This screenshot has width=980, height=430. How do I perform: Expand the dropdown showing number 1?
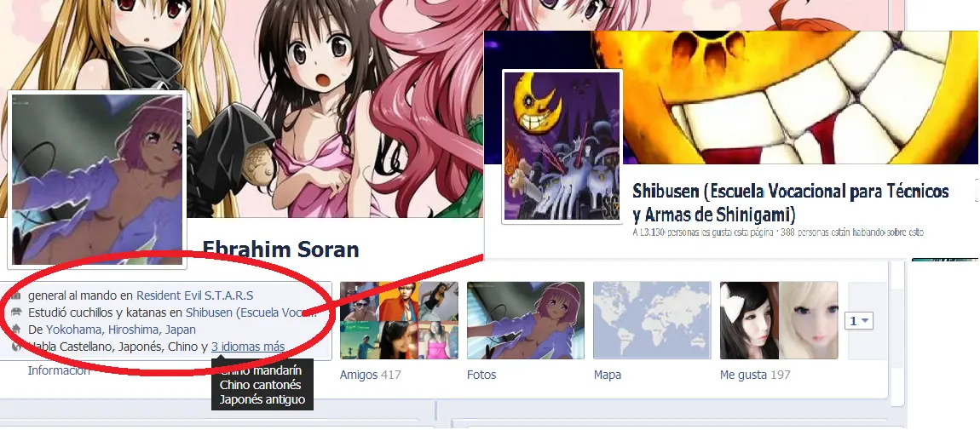point(859,321)
